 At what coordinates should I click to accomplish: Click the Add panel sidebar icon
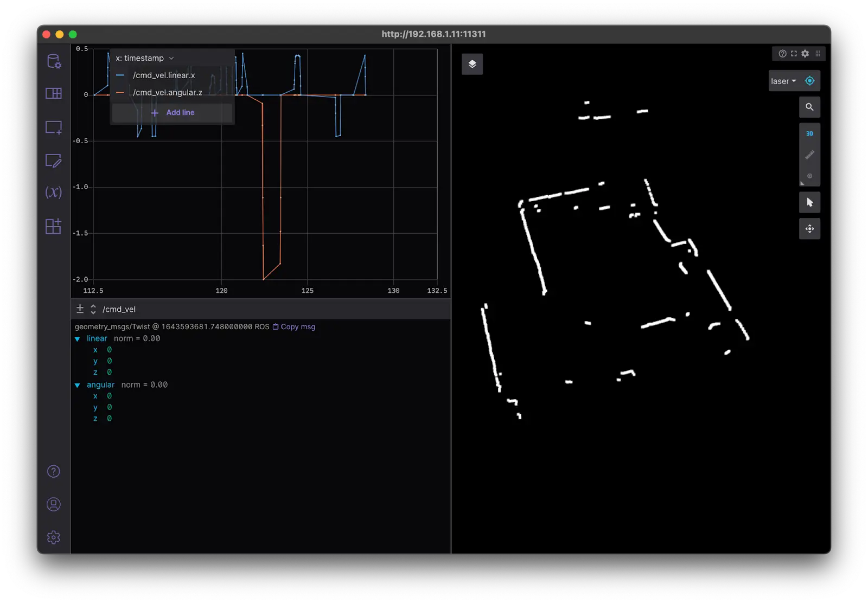[54, 127]
